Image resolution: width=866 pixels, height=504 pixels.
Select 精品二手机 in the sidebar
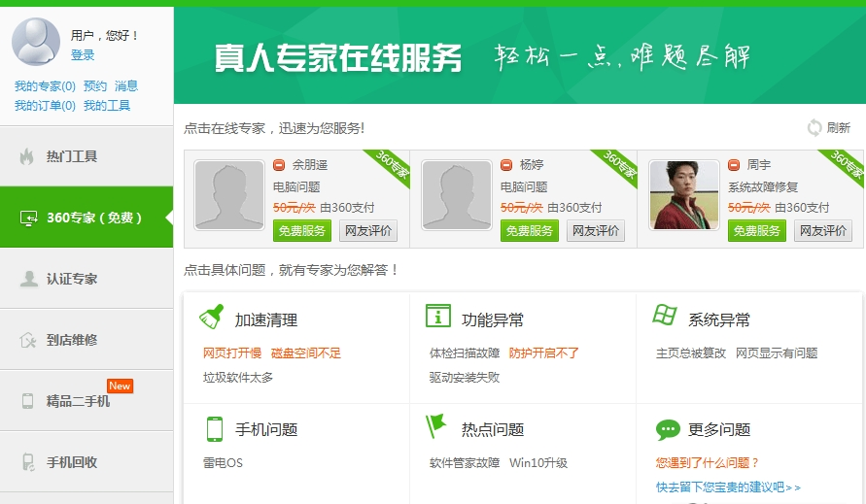(x=78, y=401)
